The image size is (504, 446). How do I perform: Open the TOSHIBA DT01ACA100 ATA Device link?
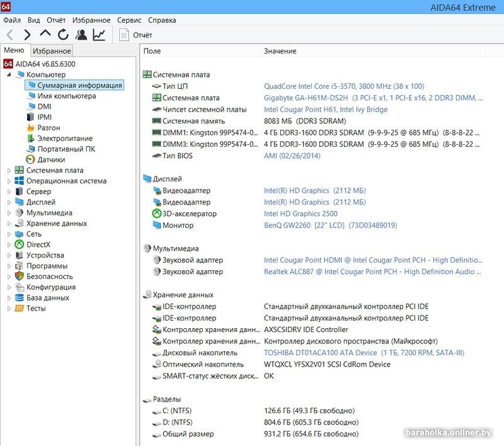[x=364, y=353]
